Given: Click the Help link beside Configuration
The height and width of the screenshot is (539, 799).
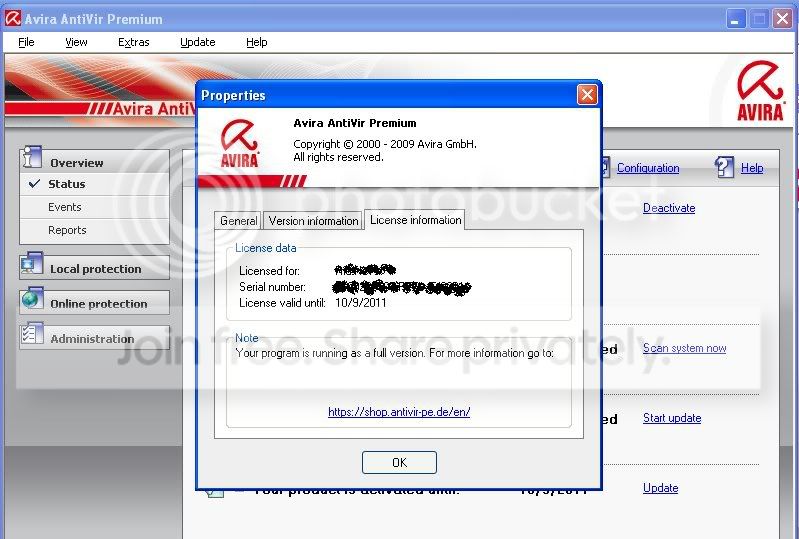Looking at the screenshot, I should tap(752, 168).
